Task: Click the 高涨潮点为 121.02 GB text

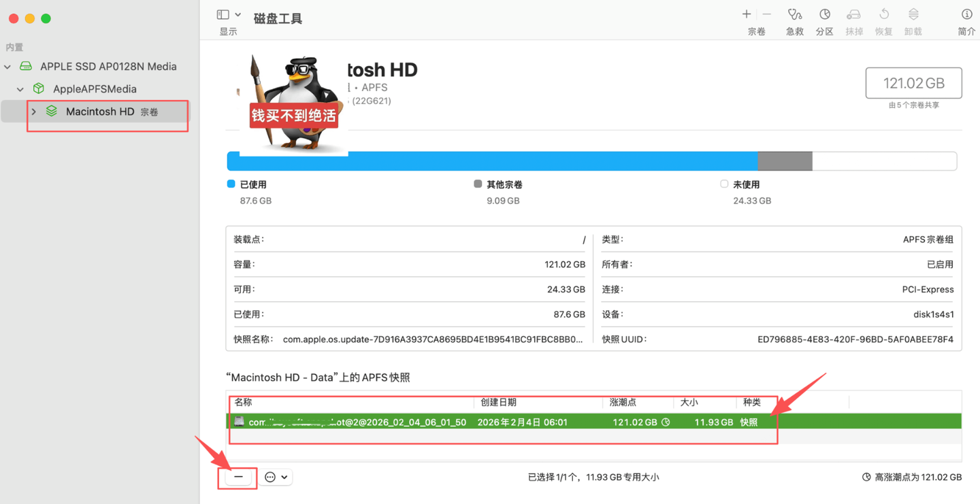Action: click(x=918, y=477)
